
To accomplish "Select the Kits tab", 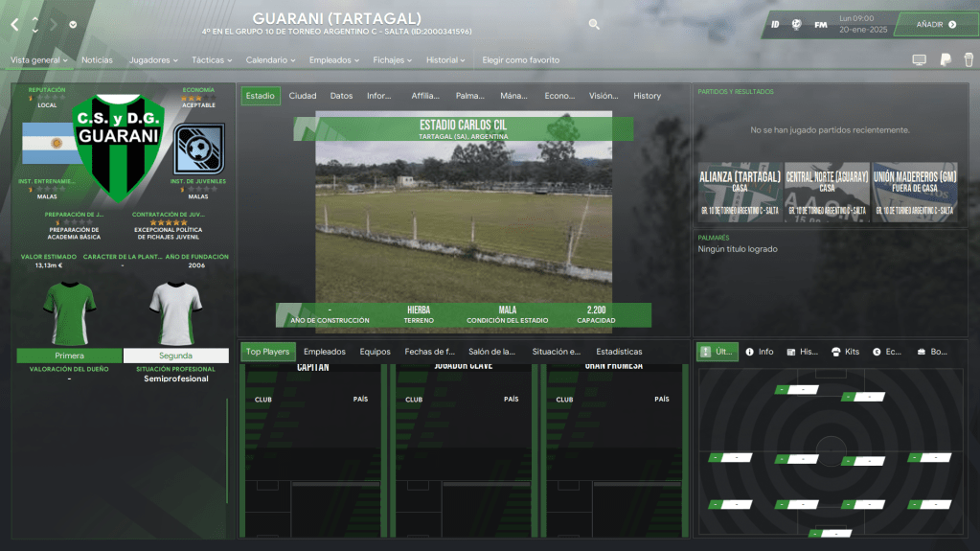I will pos(848,352).
